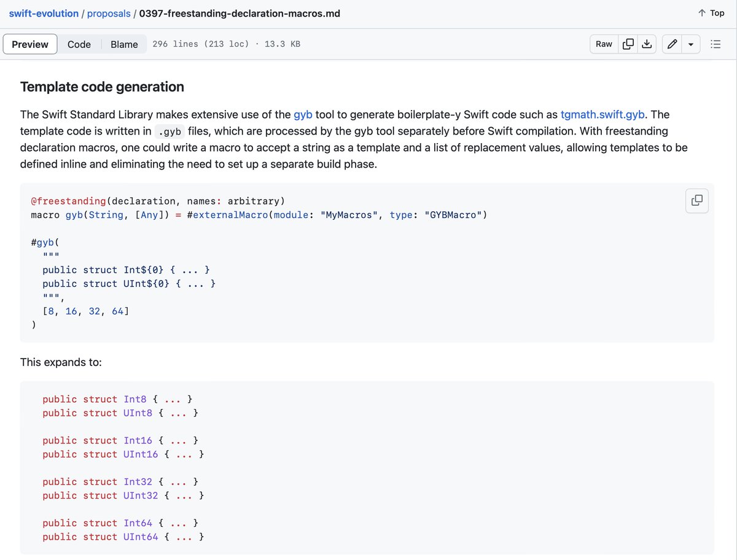
Task: Click the Template code generation heading
Action: [102, 87]
